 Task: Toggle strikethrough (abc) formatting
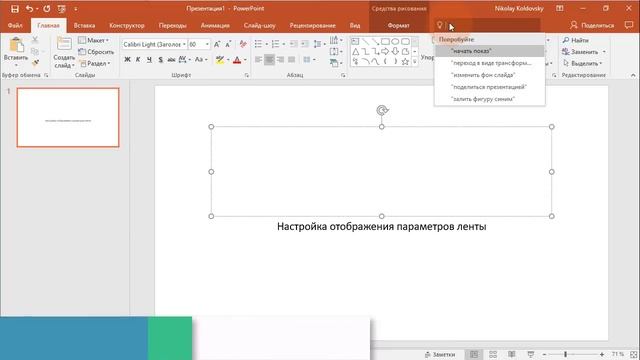coord(171,60)
